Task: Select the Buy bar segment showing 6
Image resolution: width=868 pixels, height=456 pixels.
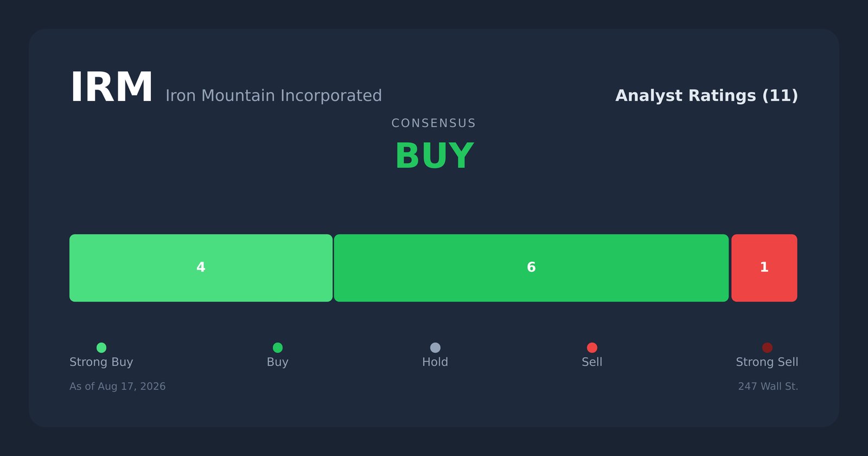Action: point(531,268)
